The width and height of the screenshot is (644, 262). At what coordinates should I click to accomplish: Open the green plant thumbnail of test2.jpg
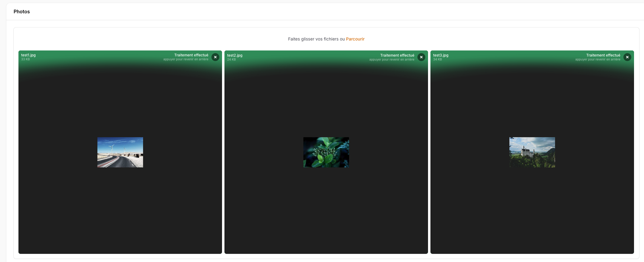click(326, 152)
